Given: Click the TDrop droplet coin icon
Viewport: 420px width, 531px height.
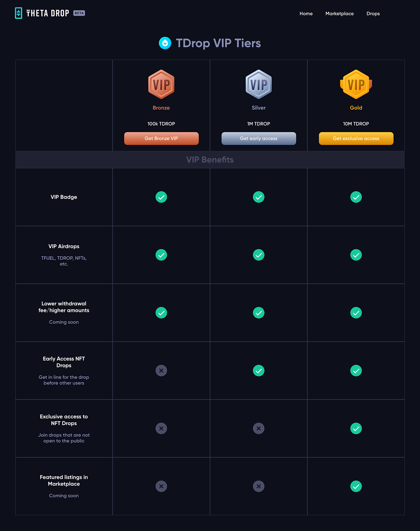Looking at the screenshot, I should tap(165, 43).
